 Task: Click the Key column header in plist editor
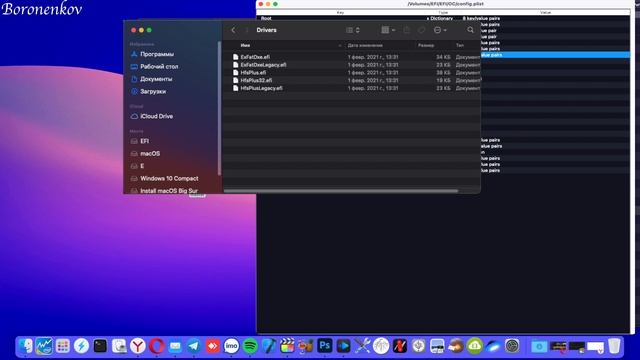point(340,13)
